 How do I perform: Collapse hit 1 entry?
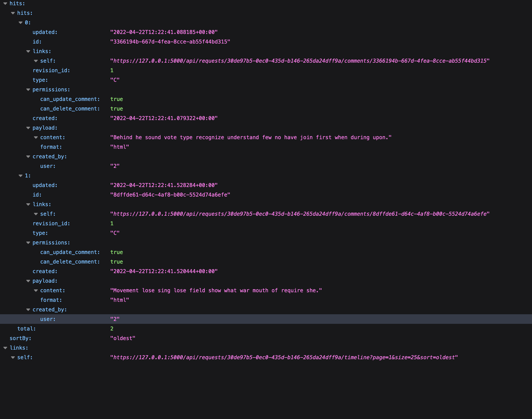pyautogui.click(x=20, y=175)
